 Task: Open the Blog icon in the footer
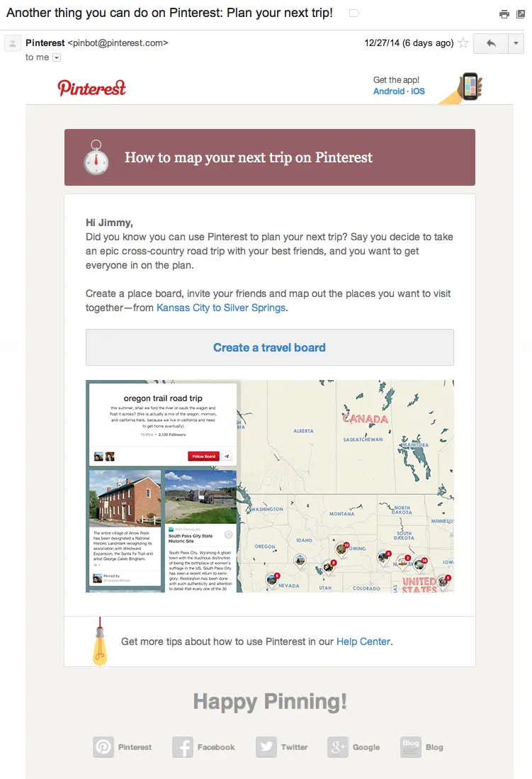pyautogui.click(x=411, y=747)
